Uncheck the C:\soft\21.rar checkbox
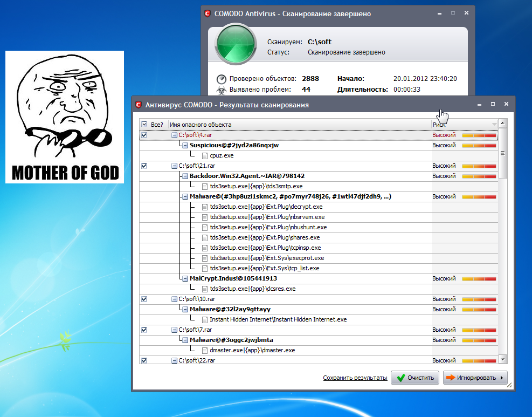Image resolution: width=532 pixels, height=417 pixels. (144, 166)
